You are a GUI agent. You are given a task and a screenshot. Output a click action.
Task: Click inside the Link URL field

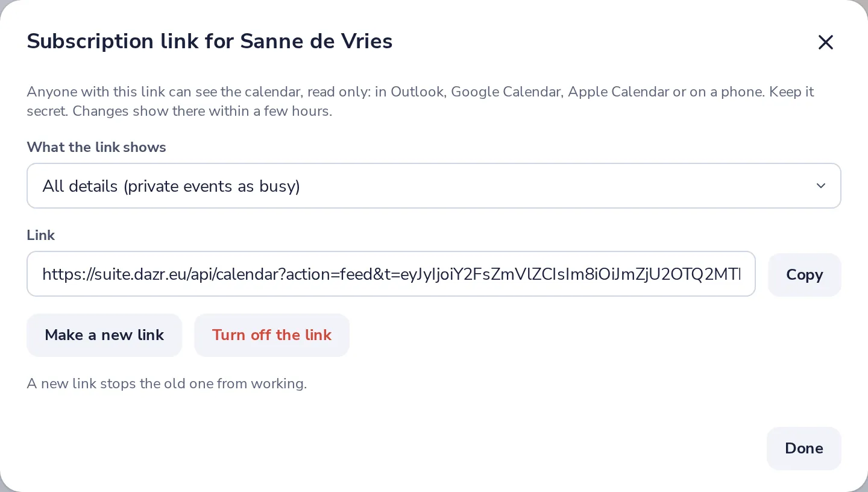(x=391, y=274)
